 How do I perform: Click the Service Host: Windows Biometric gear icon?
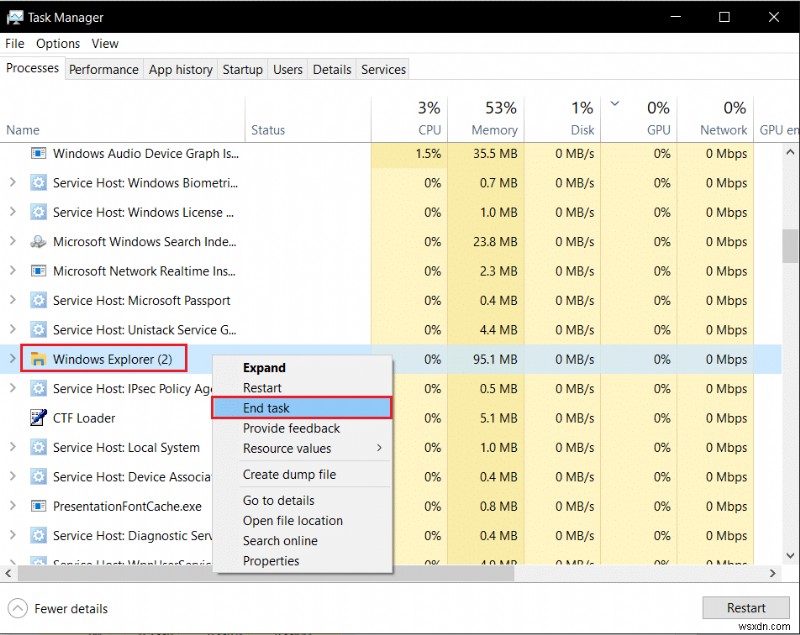[x=38, y=183]
